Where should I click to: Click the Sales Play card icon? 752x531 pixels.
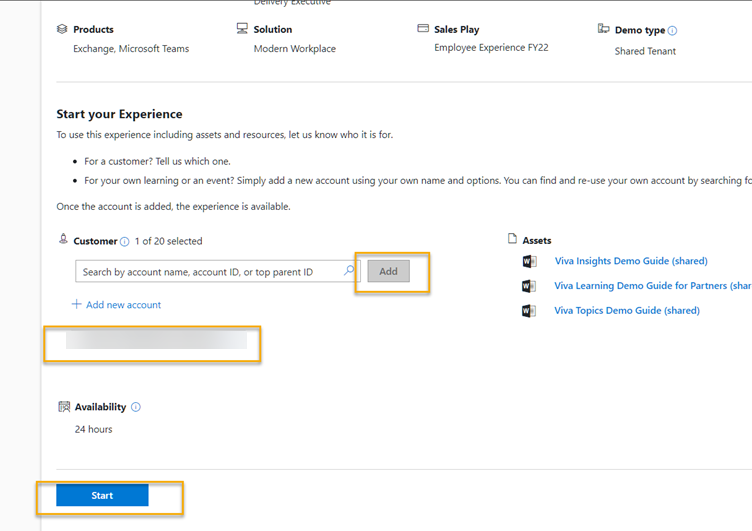click(423, 28)
